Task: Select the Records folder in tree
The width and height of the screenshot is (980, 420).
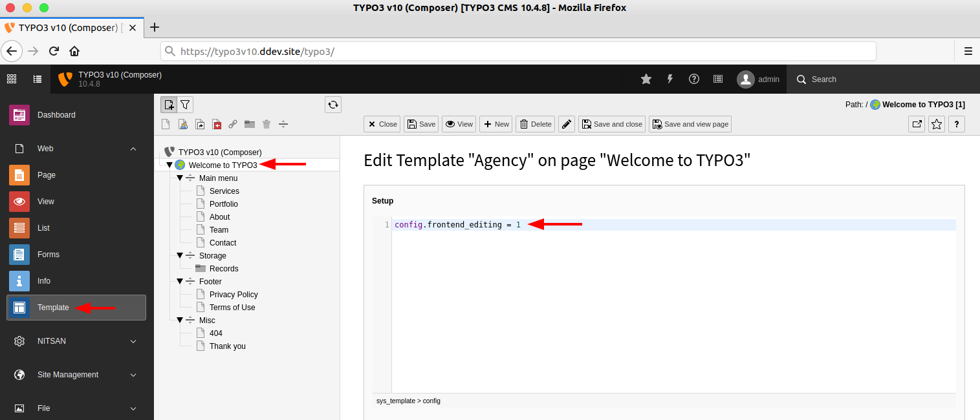Action: tap(224, 269)
